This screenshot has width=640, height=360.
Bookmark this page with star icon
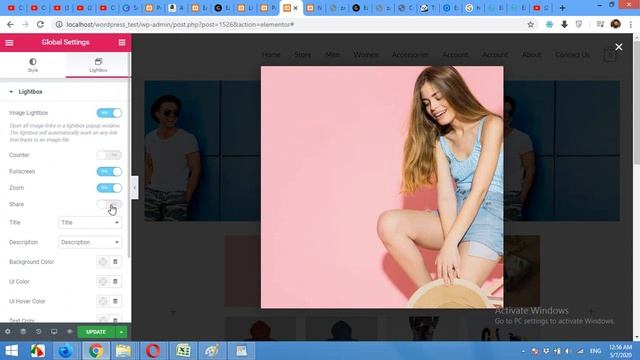(531, 24)
